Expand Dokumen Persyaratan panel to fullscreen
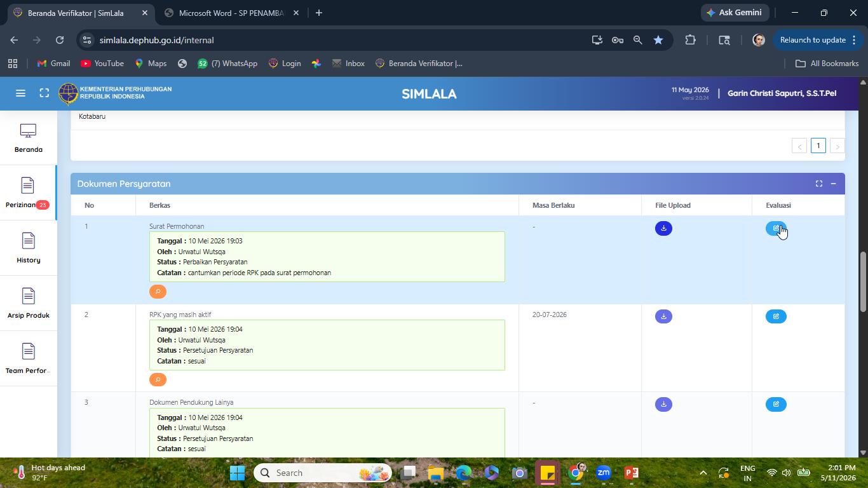Viewport: 868px width, 488px height. click(819, 184)
